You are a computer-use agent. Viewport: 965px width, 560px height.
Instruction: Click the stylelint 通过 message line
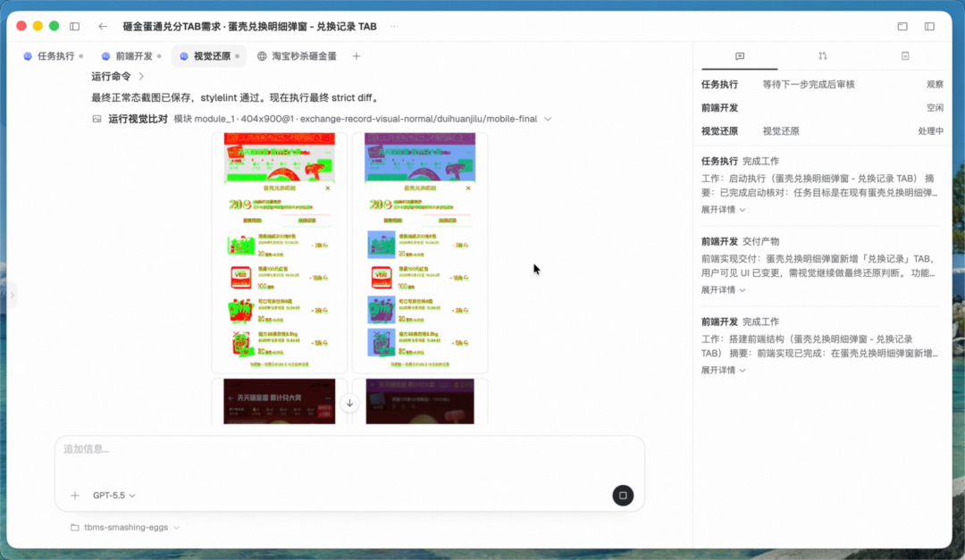coord(236,98)
